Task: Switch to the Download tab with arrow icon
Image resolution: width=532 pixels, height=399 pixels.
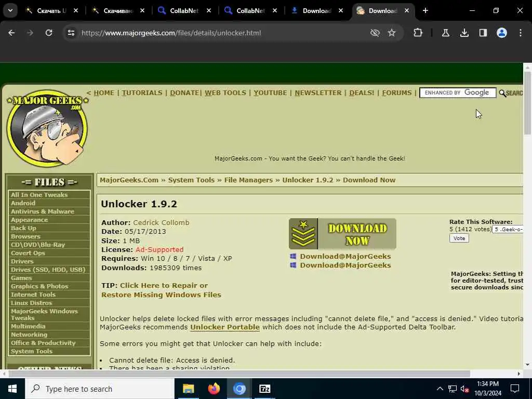Action: point(316,10)
